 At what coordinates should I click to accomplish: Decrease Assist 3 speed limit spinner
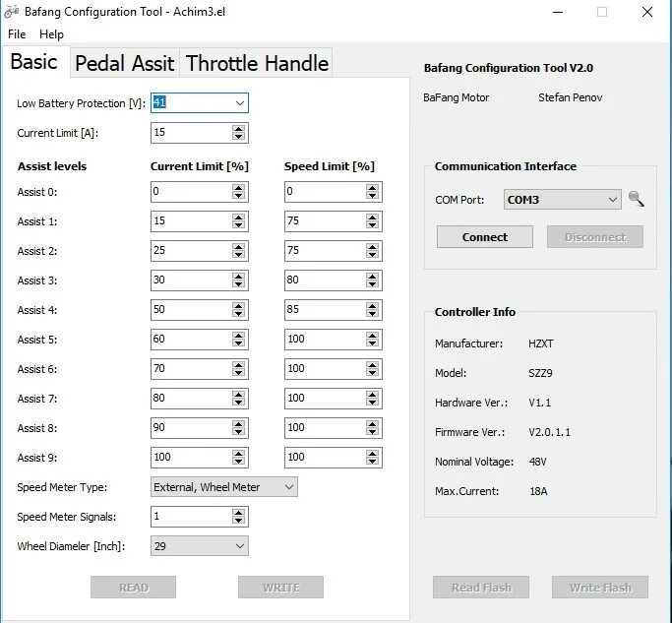click(x=373, y=284)
